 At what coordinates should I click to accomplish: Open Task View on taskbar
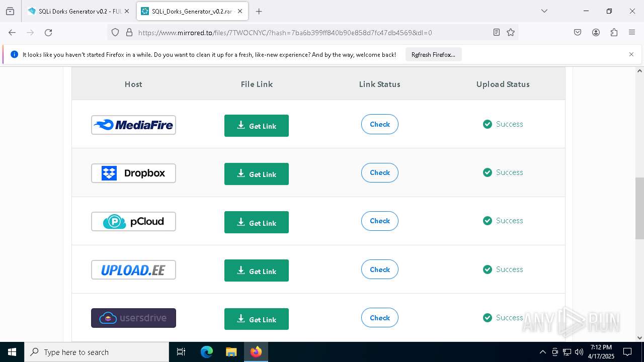point(181,352)
